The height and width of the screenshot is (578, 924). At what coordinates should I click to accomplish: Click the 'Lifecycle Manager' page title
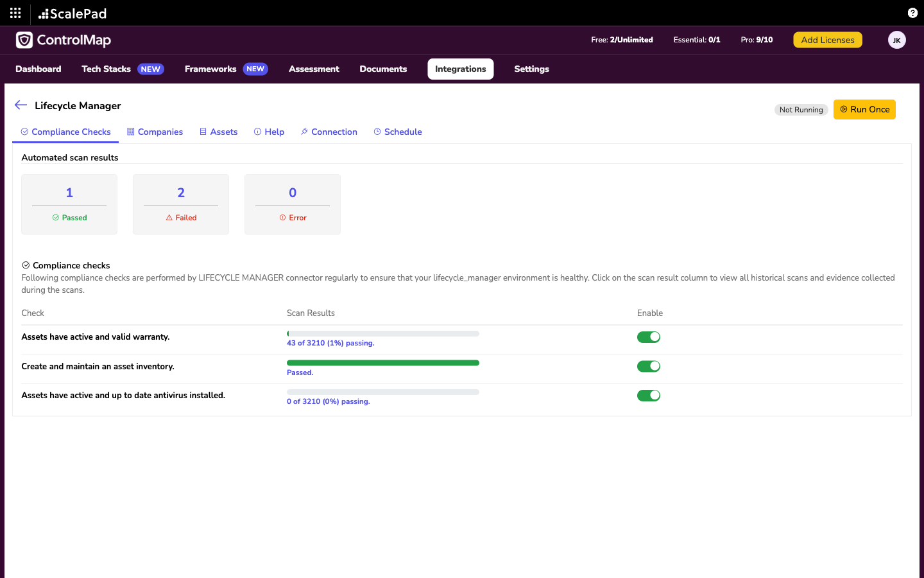click(x=78, y=105)
